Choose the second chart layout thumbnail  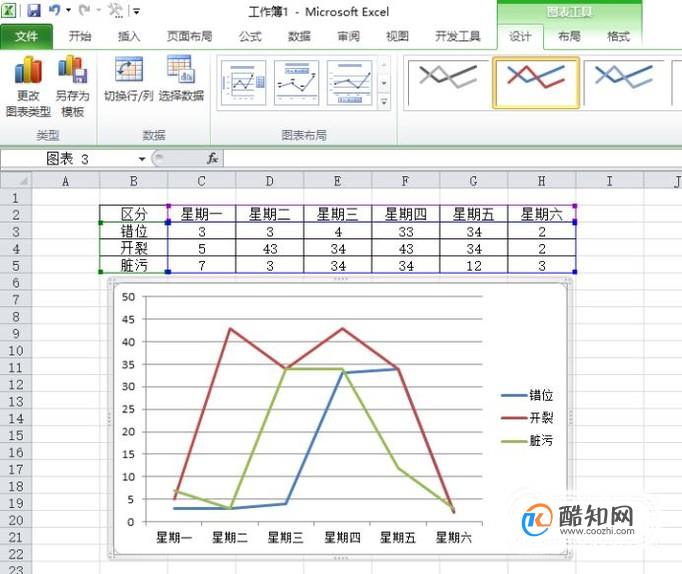coord(297,83)
